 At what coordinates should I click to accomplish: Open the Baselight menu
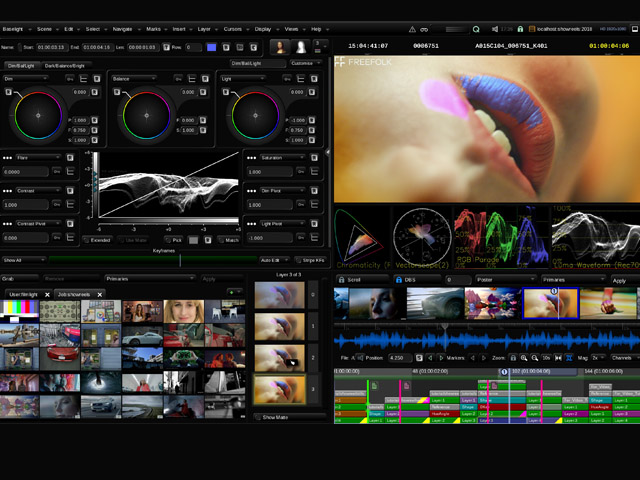click(13, 29)
